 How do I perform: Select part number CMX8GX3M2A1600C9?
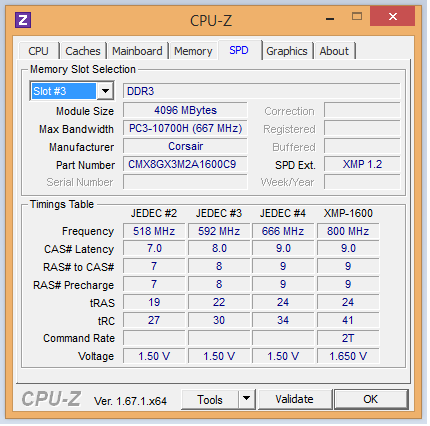[185, 164]
